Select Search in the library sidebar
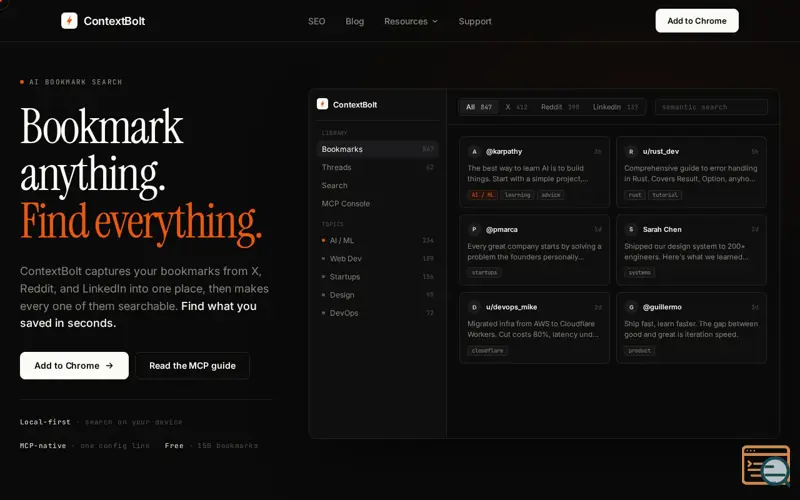Image resolution: width=800 pixels, height=500 pixels. pyautogui.click(x=377, y=185)
